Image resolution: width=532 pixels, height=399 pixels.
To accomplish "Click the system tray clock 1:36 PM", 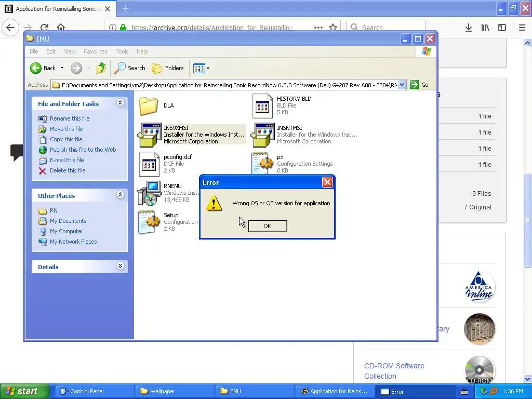I will pos(513,392).
